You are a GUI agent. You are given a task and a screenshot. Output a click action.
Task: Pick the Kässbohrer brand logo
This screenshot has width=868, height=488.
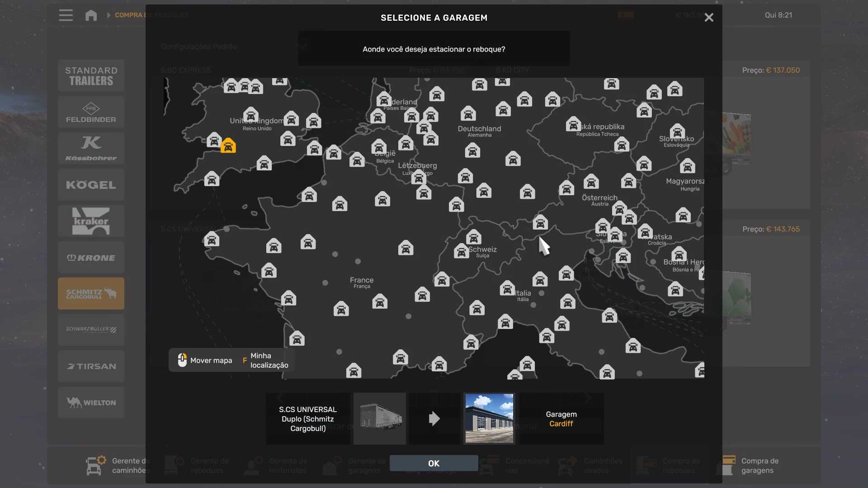pyautogui.click(x=91, y=148)
